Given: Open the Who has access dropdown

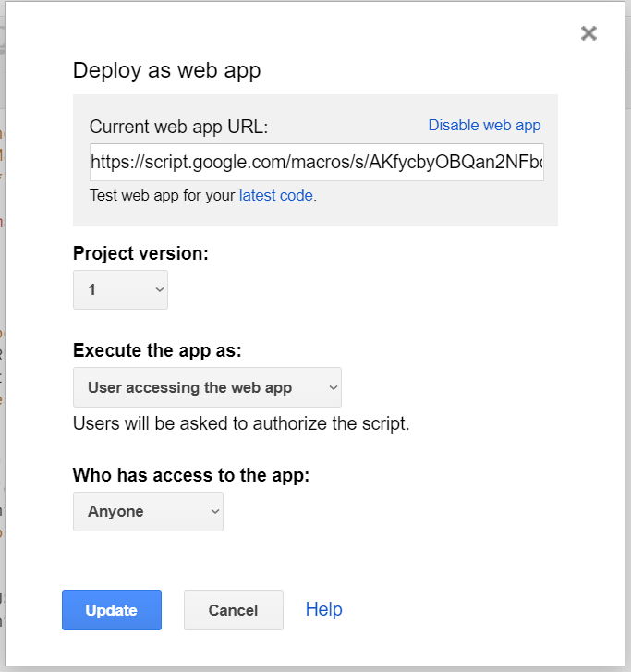Looking at the screenshot, I should pyautogui.click(x=148, y=511).
